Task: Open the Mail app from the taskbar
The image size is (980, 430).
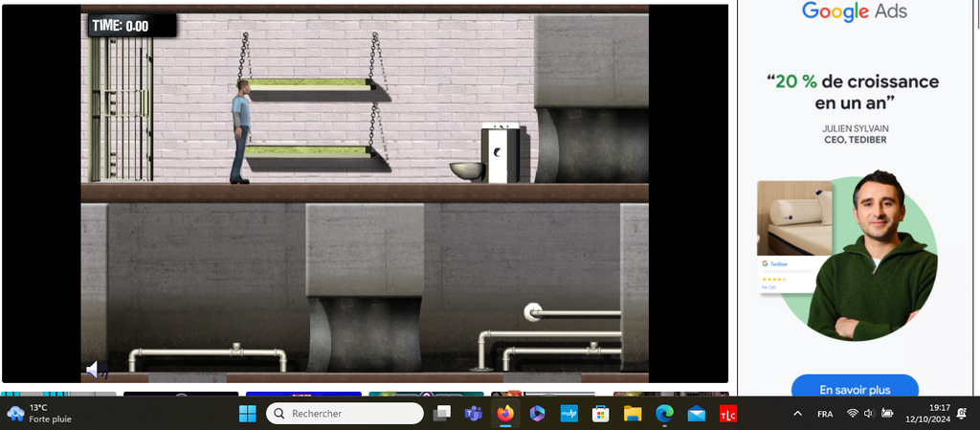Action: click(697, 414)
